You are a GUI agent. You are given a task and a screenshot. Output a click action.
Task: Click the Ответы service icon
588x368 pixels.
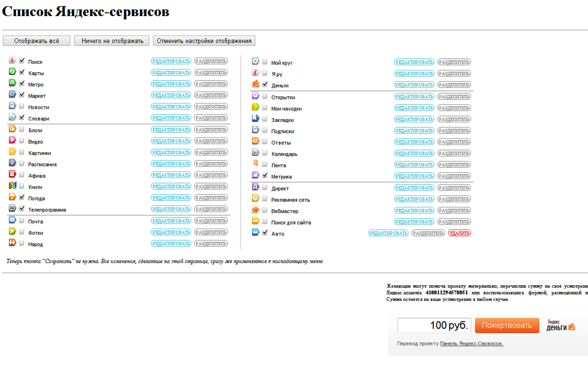point(255,141)
